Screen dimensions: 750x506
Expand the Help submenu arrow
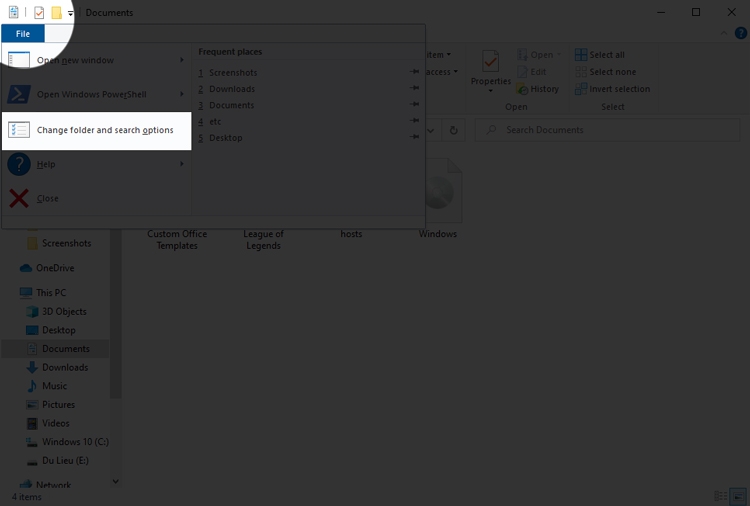182,164
